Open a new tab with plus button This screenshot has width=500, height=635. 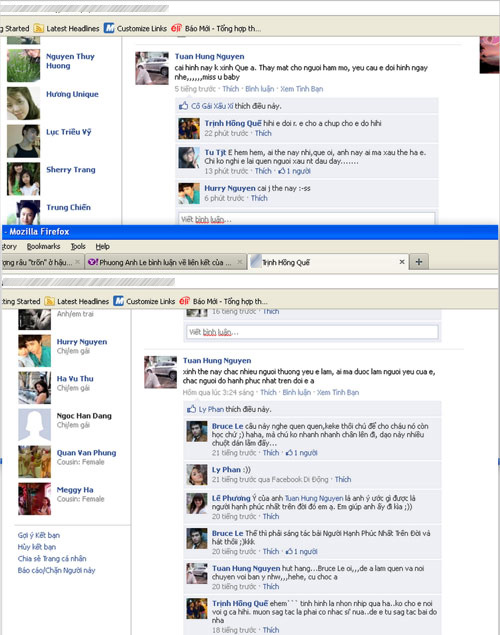click(x=419, y=262)
